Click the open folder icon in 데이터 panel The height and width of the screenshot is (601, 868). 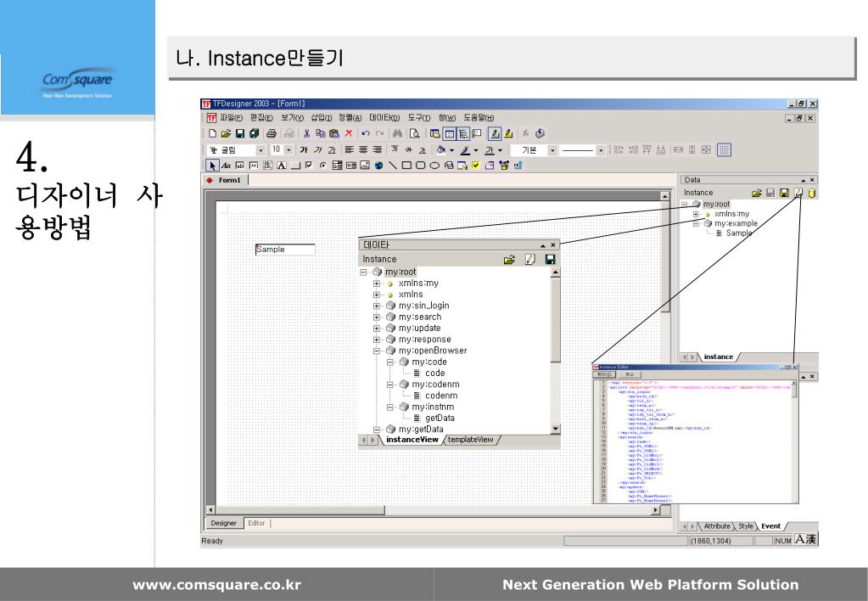click(x=509, y=259)
